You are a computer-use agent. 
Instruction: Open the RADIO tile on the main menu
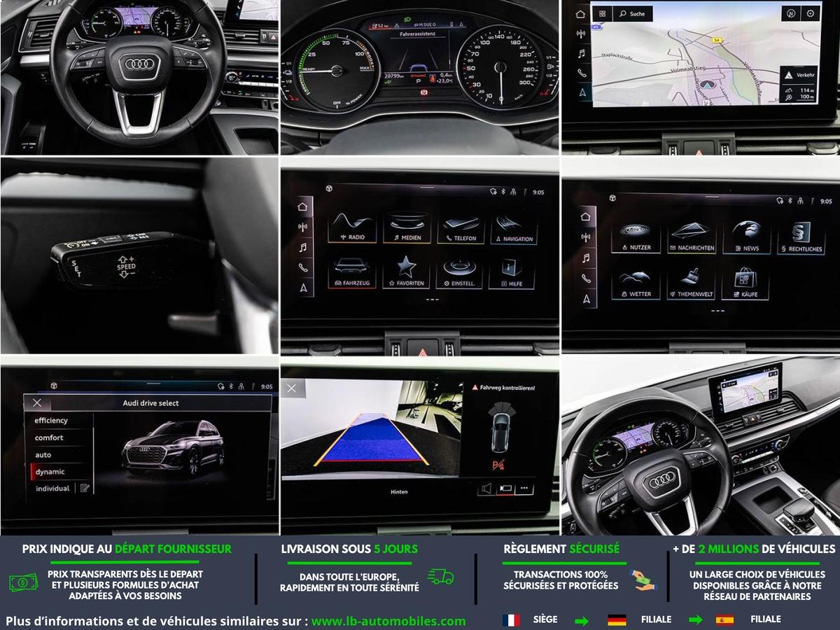click(x=352, y=227)
